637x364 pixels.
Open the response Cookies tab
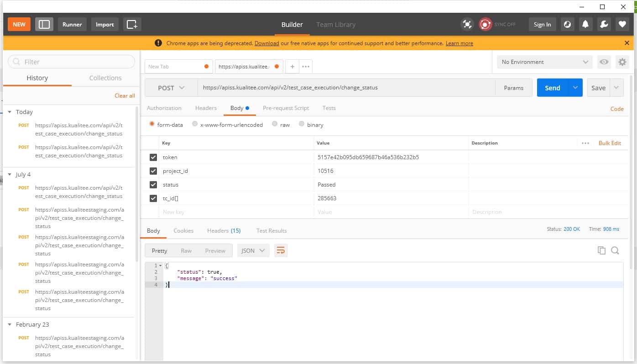pos(183,231)
